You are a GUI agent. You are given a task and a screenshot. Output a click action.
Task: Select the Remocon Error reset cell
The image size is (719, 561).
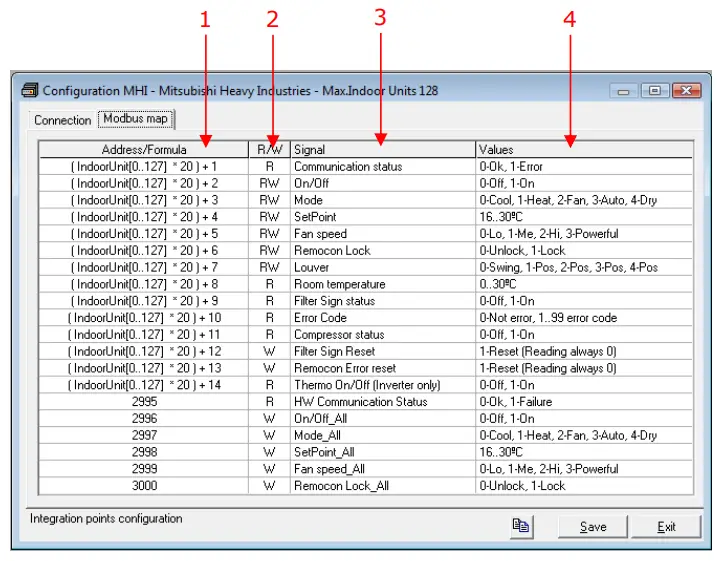click(x=383, y=368)
